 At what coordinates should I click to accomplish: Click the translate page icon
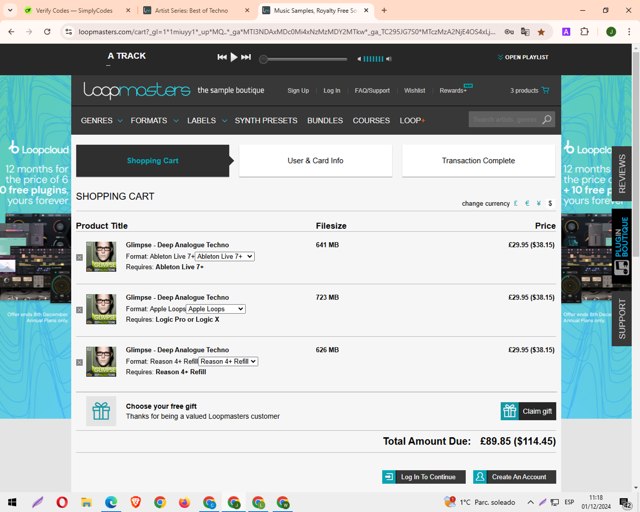525,31
